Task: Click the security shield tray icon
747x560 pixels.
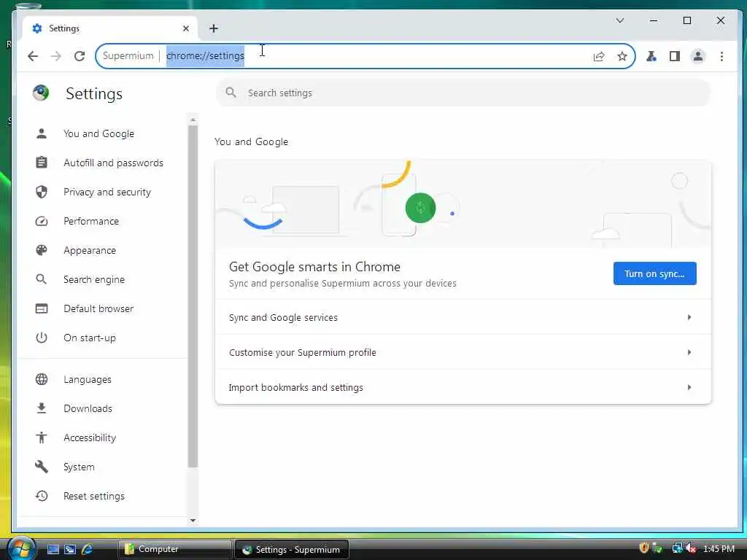Action: 644,548
